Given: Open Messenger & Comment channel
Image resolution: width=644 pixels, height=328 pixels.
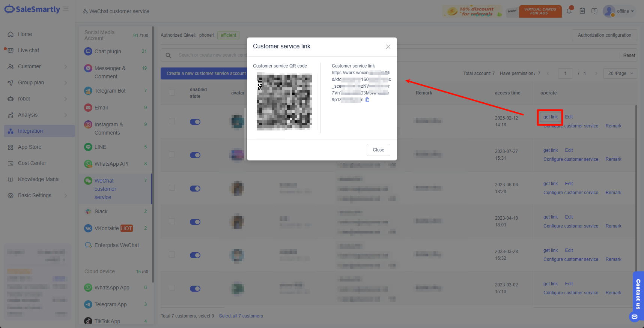Looking at the screenshot, I should [116, 72].
